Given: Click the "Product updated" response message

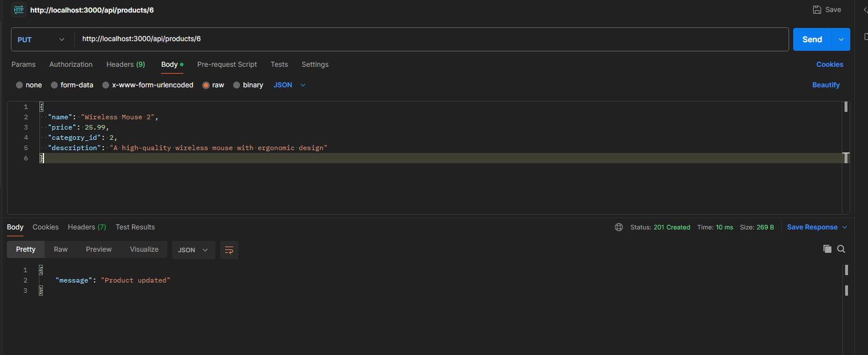Looking at the screenshot, I should (x=135, y=280).
